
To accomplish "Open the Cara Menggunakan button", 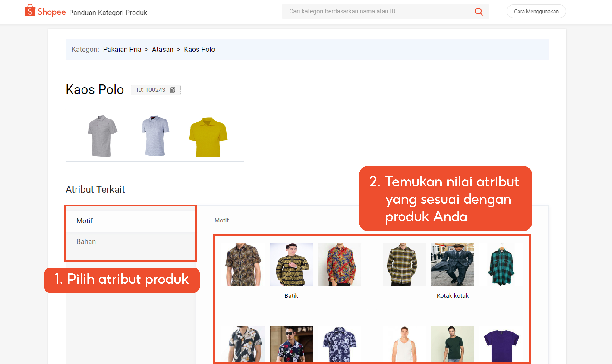I will click(x=536, y=11).
